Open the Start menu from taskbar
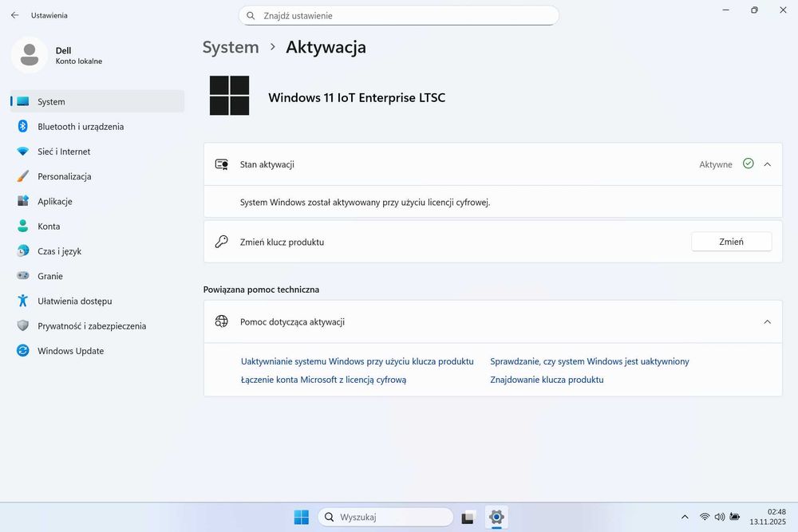The width and height of the screenshot is (798, 532). point(302,517)
